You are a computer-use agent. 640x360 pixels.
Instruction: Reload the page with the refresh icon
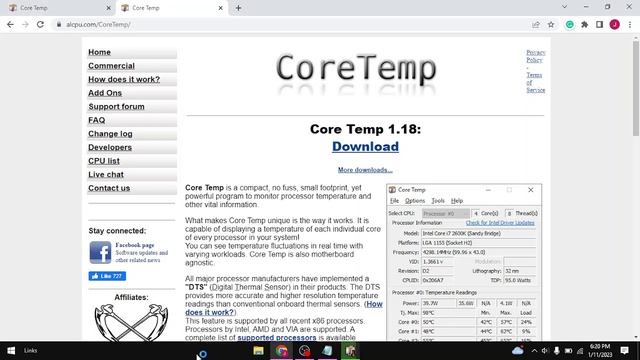(40, 24)
